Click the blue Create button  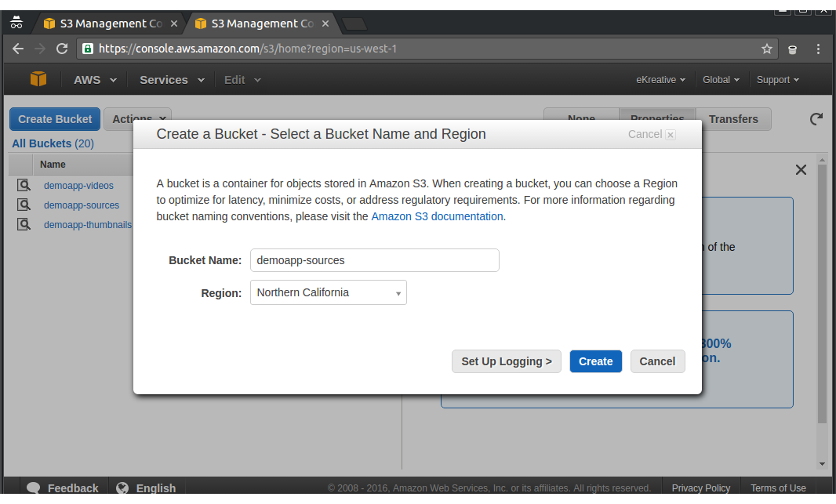(595, 361)
